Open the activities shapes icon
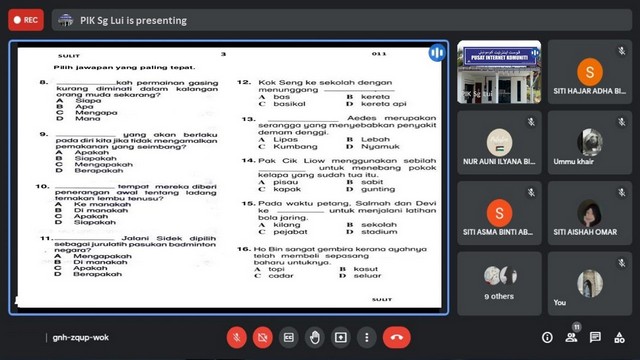 point(619,338)
